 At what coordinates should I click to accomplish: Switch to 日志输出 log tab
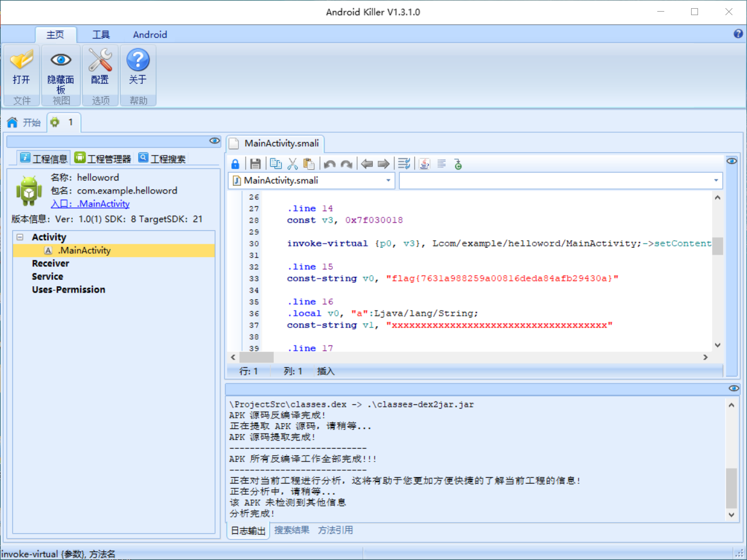click(248, 530)
